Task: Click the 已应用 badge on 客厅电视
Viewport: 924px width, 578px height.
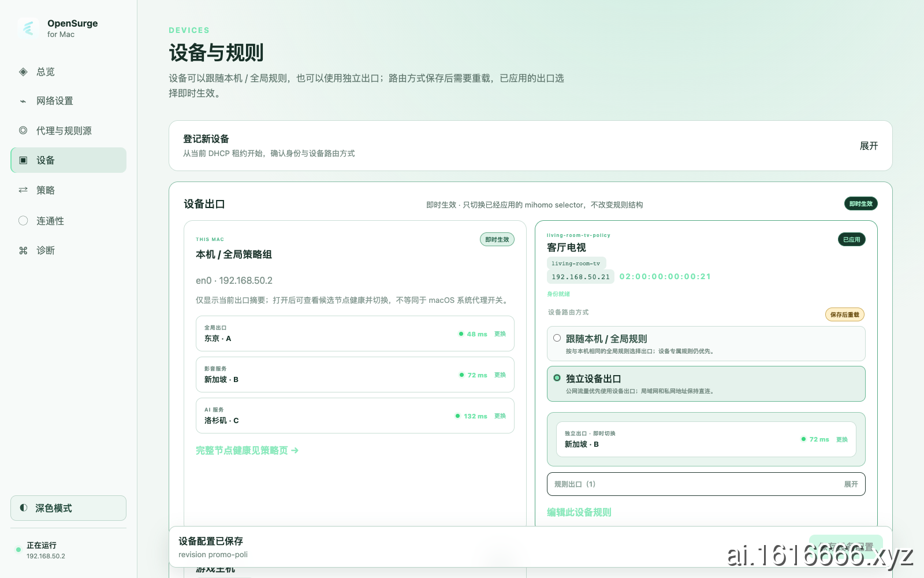Action: 851,239
